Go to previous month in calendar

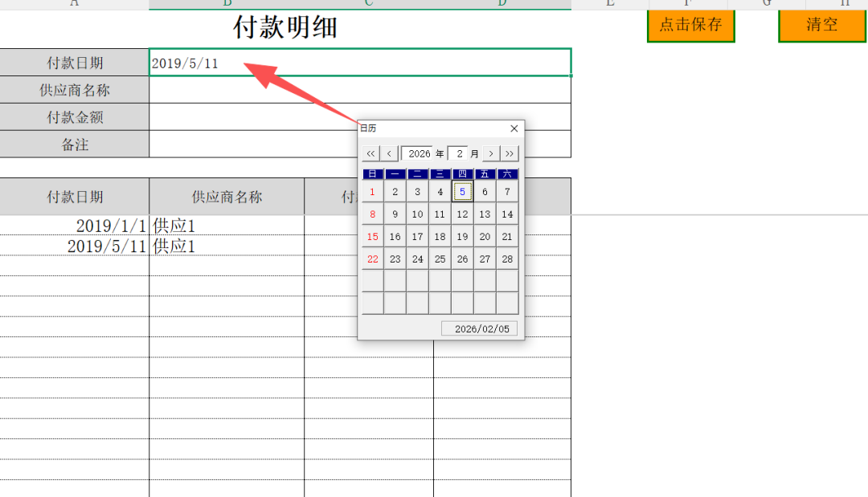click(389, 153)
